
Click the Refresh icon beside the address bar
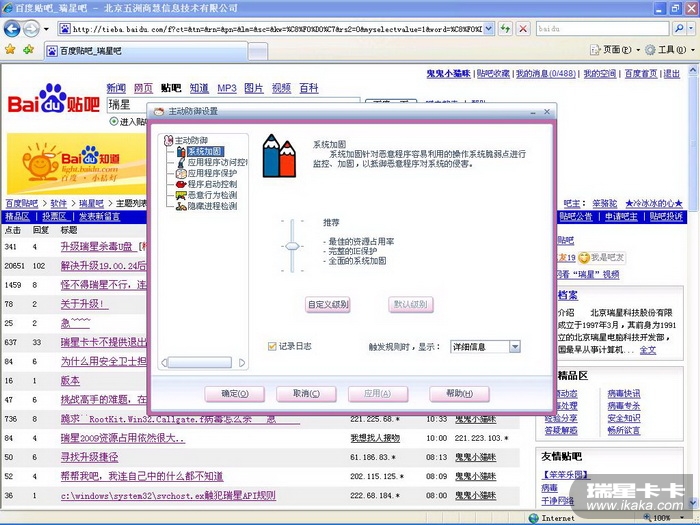click(x=505, y=29)
